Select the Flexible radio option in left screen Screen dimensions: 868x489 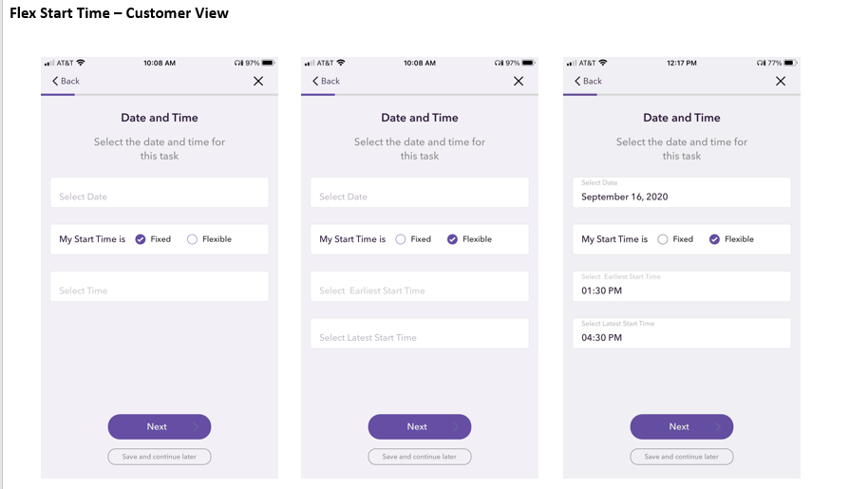click(x=192, y=239)
